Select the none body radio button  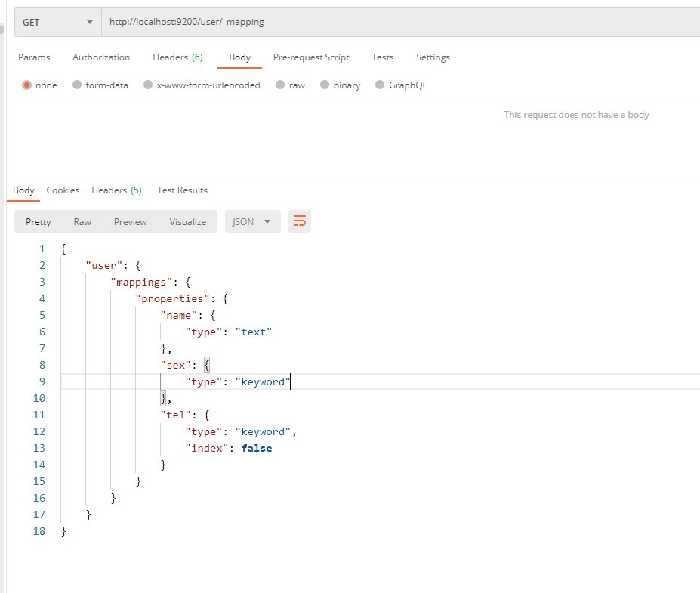[27, 85]
